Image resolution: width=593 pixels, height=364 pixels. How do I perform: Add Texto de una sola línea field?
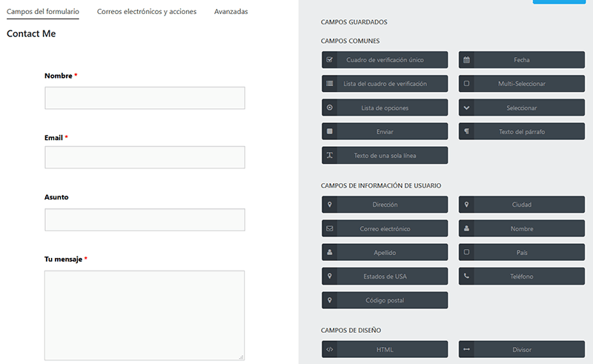(x=385, y=155)
